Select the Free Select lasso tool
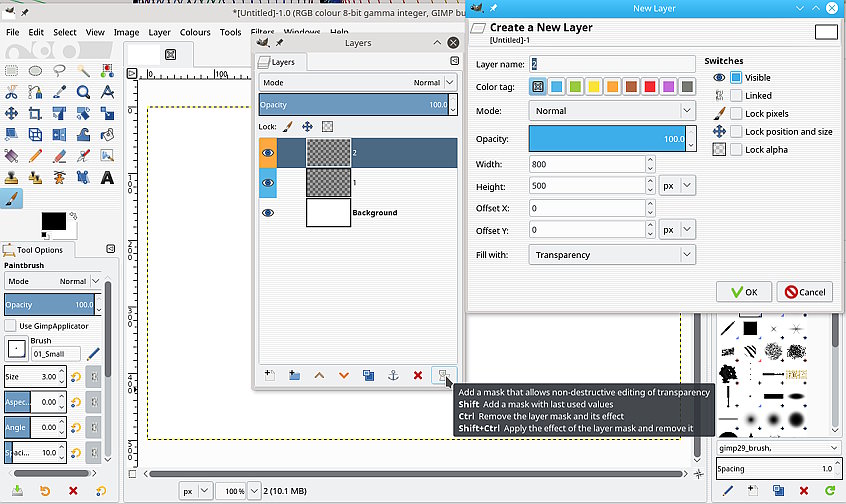 click(59, 71)
